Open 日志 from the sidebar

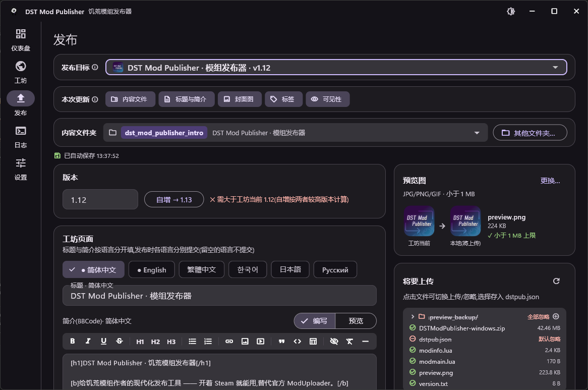click(21, 137)
